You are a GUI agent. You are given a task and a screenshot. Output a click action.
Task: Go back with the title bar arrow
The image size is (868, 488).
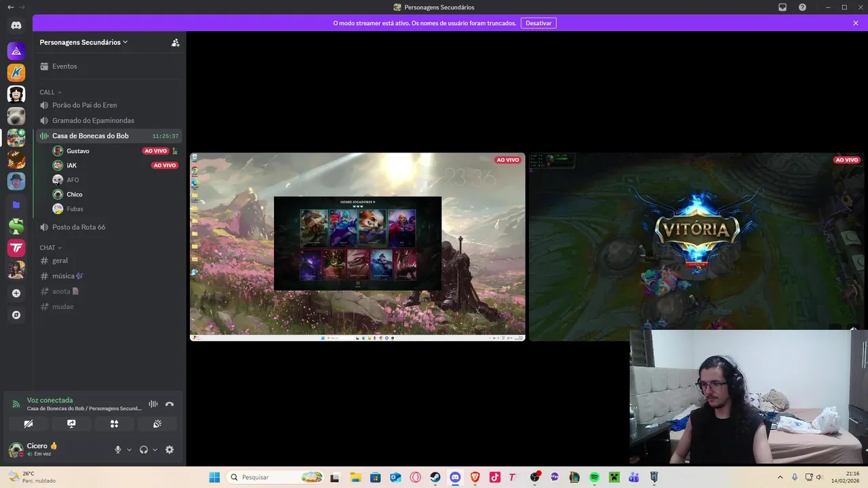point(10,7)
